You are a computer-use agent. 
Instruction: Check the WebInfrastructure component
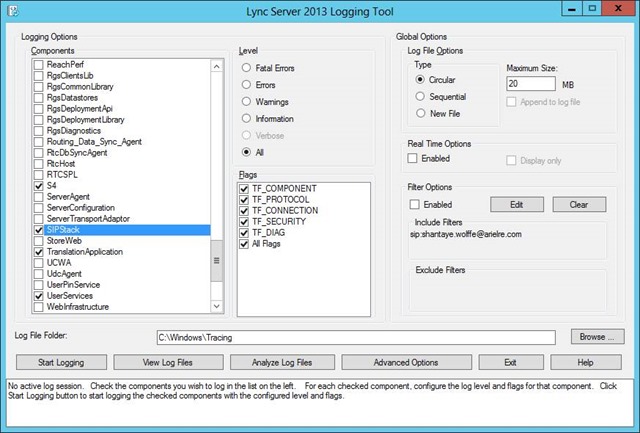click(x=39, y=307)
